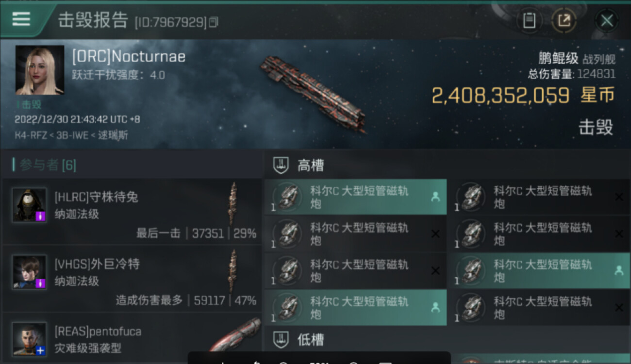Open 外巨冷特 attacker portrait

pyautogui.click(x=29, y=272)
